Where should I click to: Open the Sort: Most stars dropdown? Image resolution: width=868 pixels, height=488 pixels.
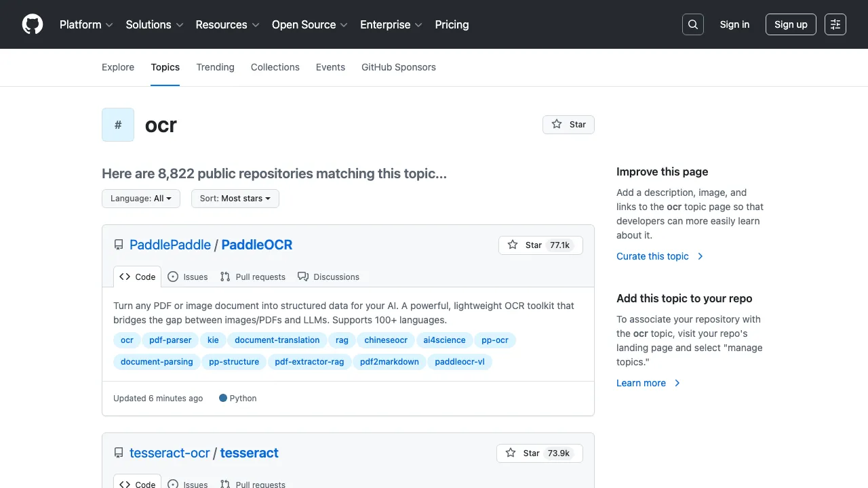[235, 199]
